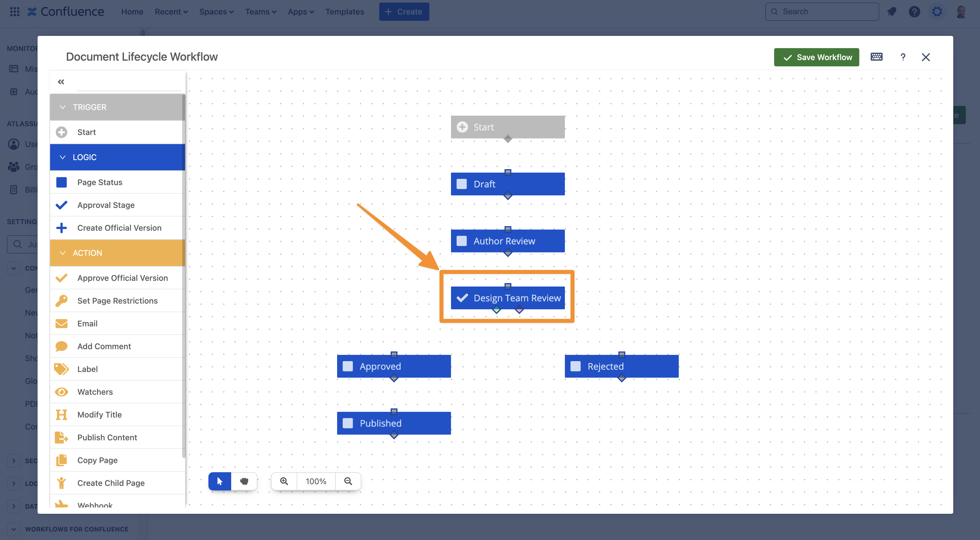Select Approval Stage from Logic list

(106, 205)
